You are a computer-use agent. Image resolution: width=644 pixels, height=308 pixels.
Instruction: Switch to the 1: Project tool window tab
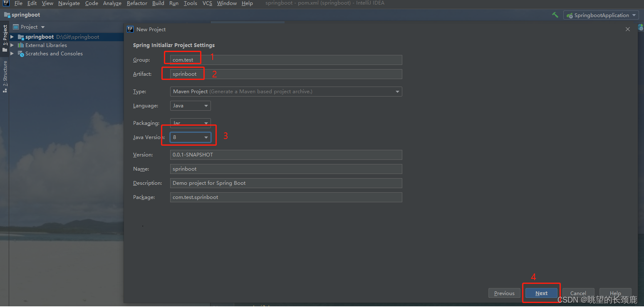[x=5, y=38]
